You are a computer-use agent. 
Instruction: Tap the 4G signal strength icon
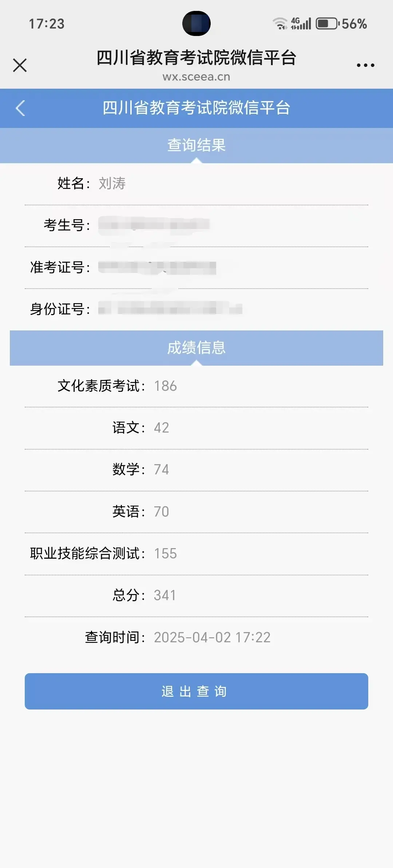pos(301,24)
